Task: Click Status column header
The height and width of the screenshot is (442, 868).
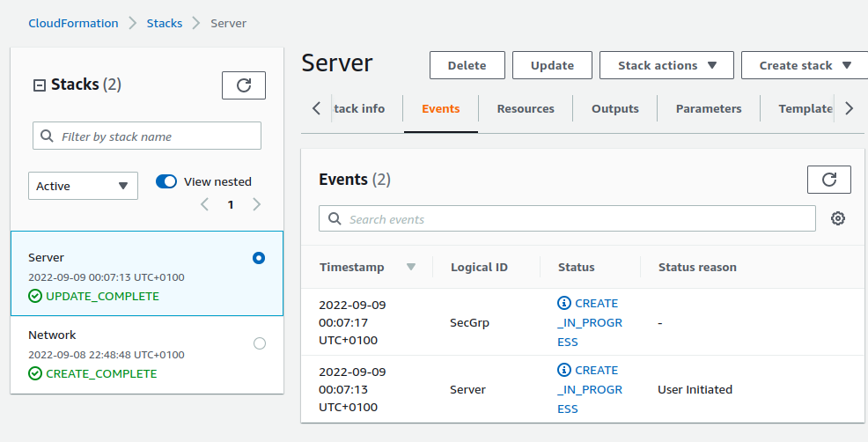Action: click(x=577, y=267)
